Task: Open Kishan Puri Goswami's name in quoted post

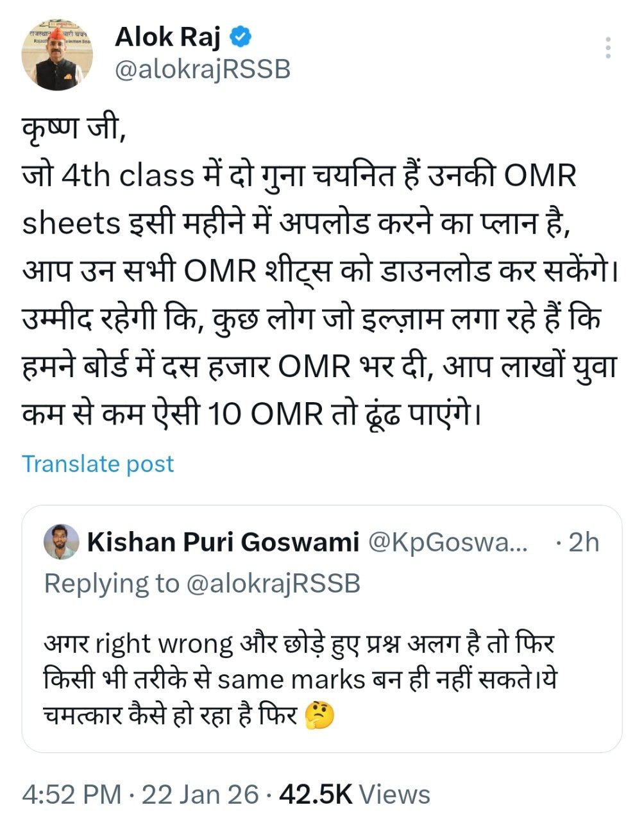Action: 223,542
